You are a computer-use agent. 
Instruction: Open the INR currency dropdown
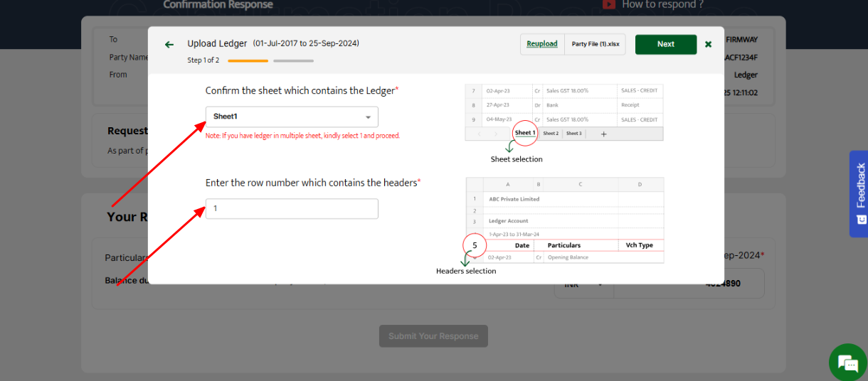[x=582, y=284]
